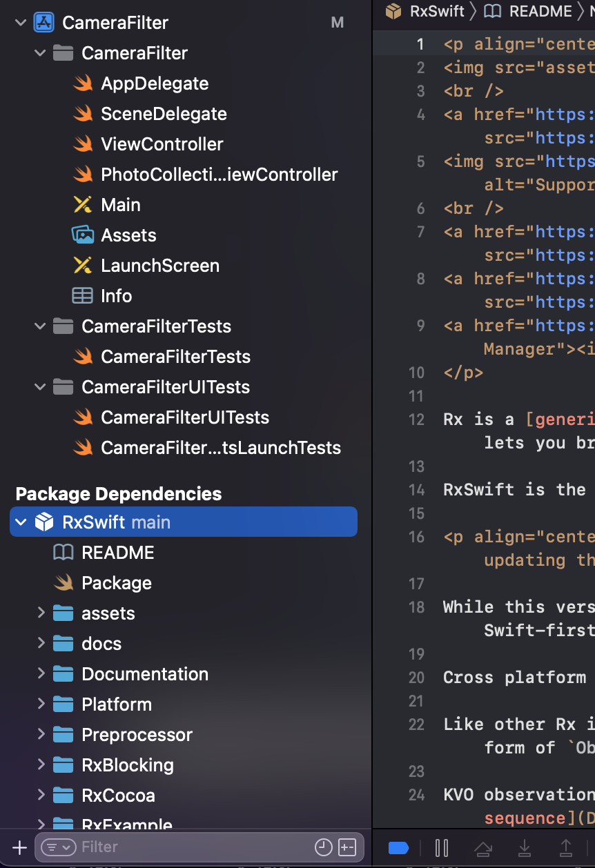Click the RxSwift package box icon
Viewport: 595px width, 868px height.
(x=44, y=522)
